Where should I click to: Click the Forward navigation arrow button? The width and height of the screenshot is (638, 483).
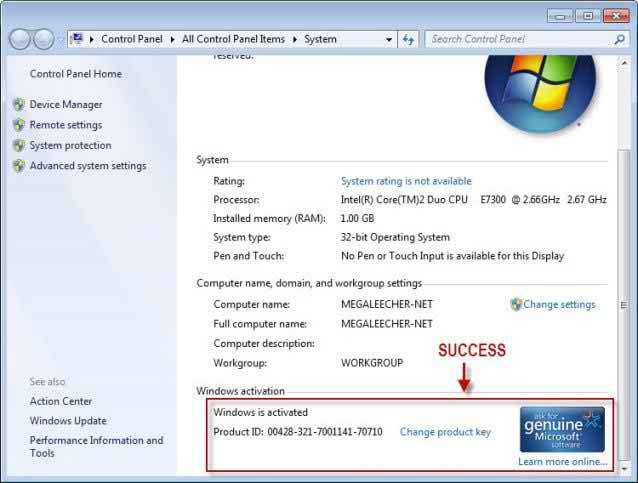point(43,39)
